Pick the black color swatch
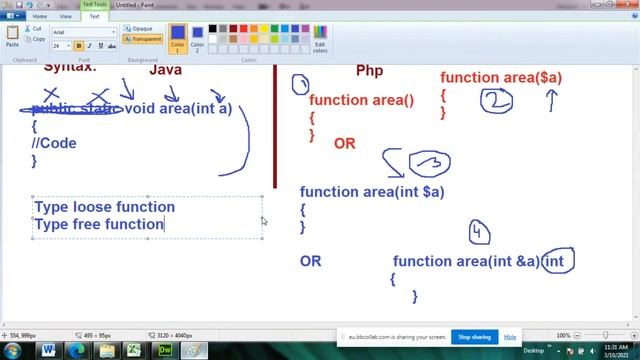Image resolution: width=640 pixels, height=360 pixels. pyautogui.click(x=213, y=29)
